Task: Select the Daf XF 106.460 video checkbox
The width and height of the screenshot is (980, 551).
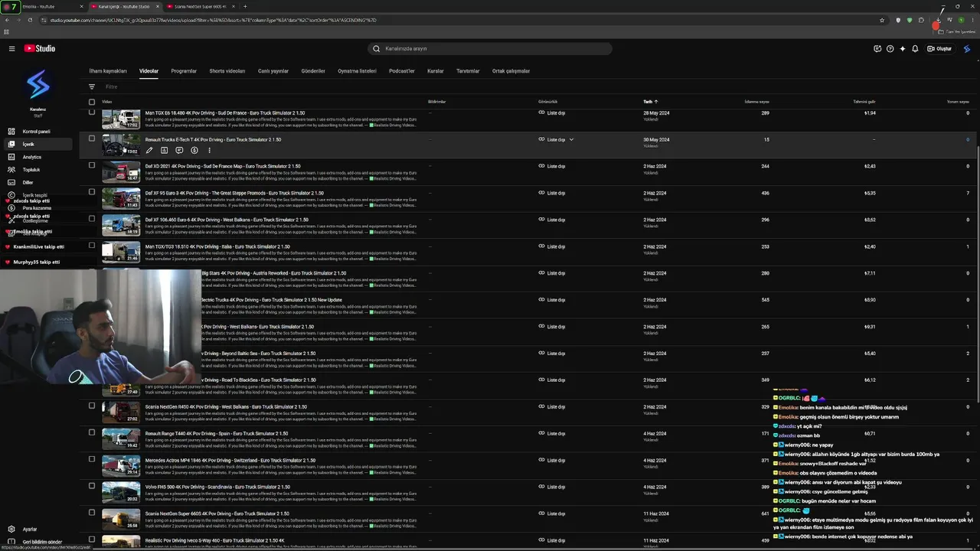Action: tap(92, 220)
